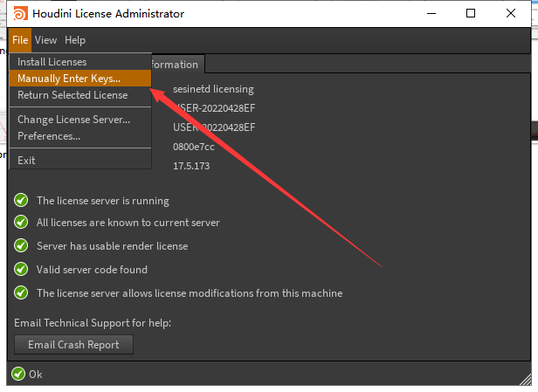Click the sesinetd licensing text
The width and height of the screenshot is (538, 392).
(213, 89)
